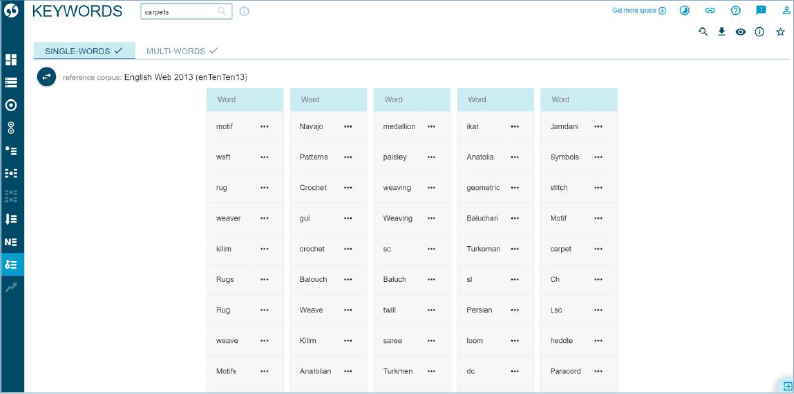Swap the focus and reference corpus button
Screen dimensions: 794x394
pos(47,77)
